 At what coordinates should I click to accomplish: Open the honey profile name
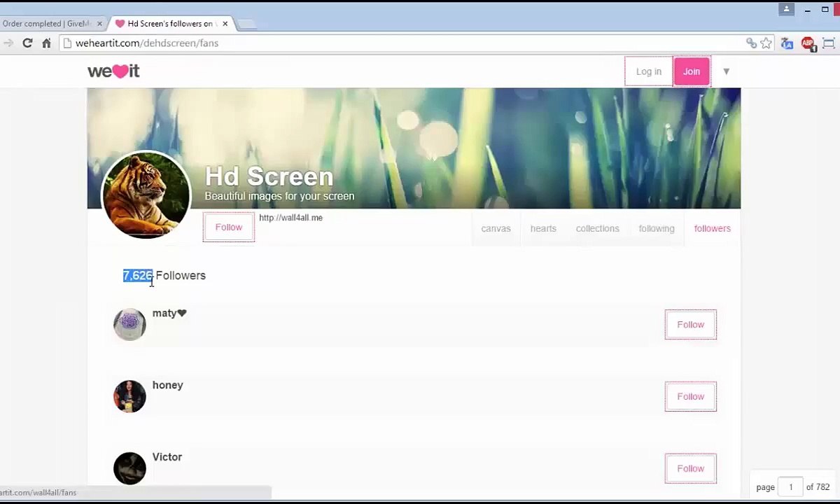[167, 385]
